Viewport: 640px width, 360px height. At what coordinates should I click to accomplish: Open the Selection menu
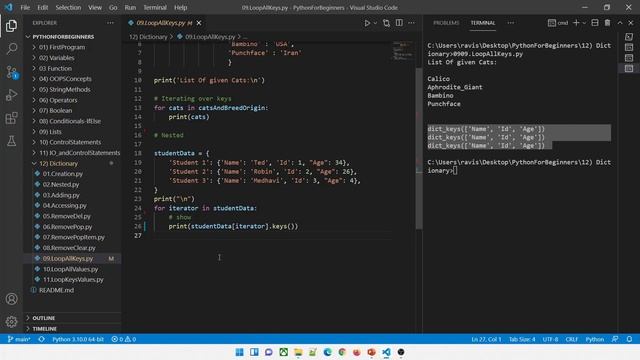68,7
